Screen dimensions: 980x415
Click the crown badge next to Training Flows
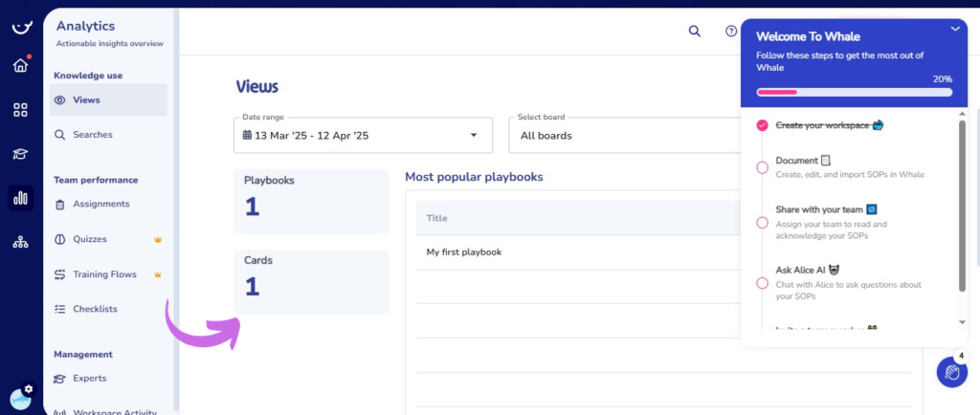point(158,274)
